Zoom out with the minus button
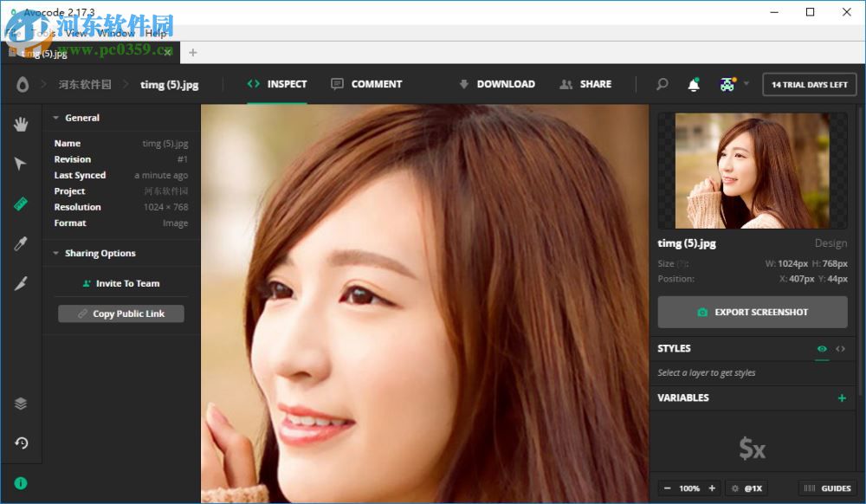Screen dimensions: 866x504 tap(667, 488)
